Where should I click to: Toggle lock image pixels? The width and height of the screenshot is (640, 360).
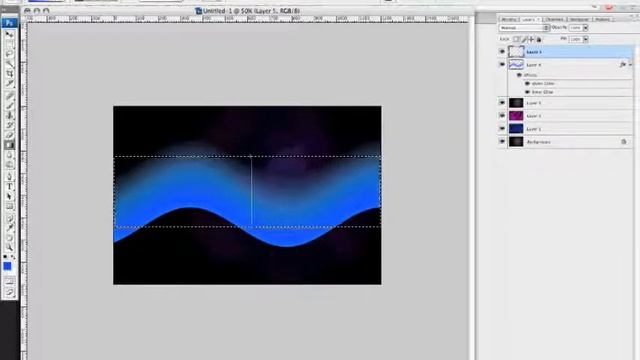(x=524, y=39)
